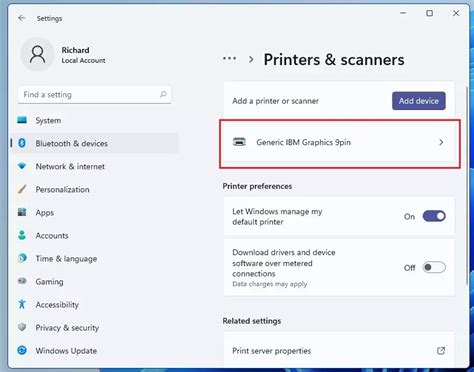Screen dimensions: 474x372
Task: Click the Personalization paintbrush icon
Action: click(22, 189)
